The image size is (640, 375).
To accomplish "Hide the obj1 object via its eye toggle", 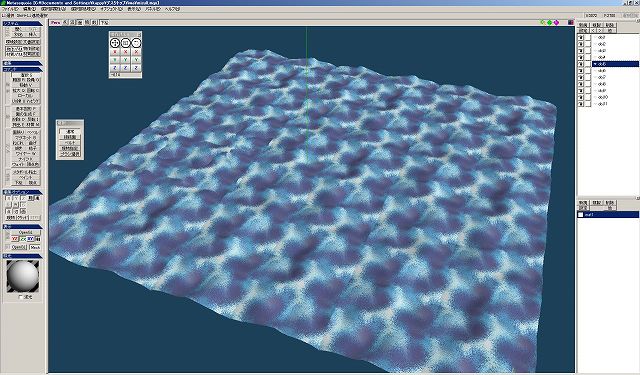I will [581, 38].
